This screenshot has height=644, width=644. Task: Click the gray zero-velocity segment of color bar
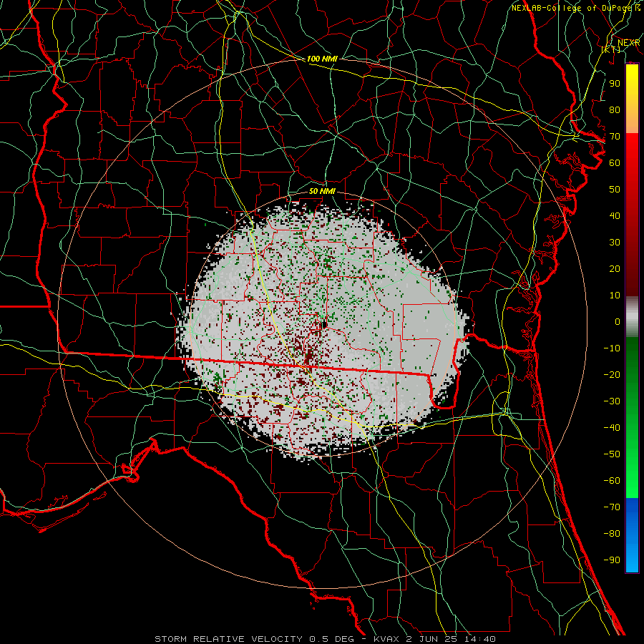pos(632,317)
